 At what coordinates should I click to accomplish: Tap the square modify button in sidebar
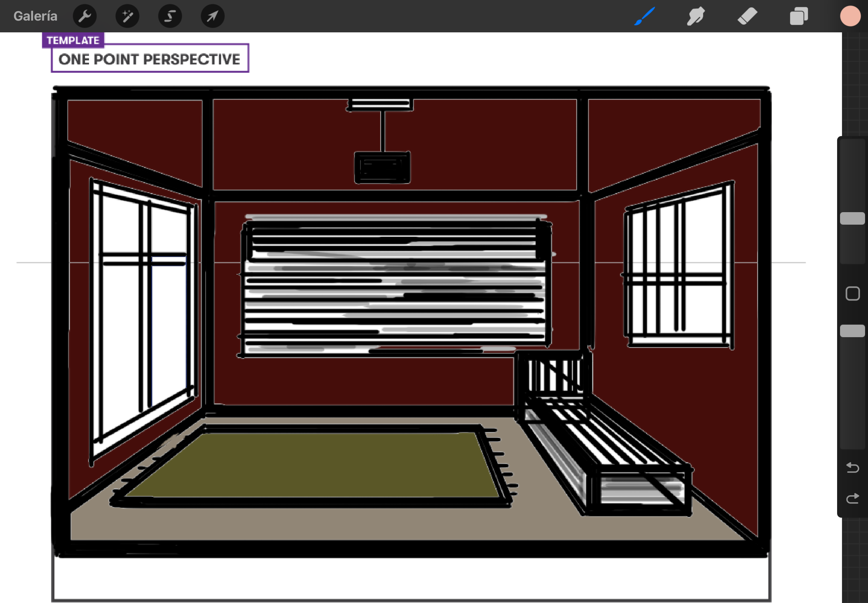pos(853,293)
